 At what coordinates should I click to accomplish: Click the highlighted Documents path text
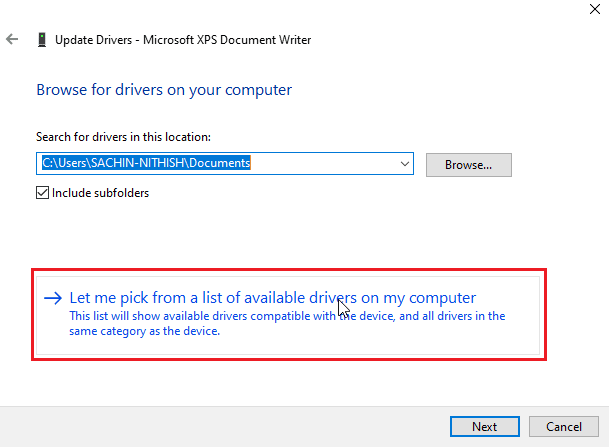pos(145,163)
